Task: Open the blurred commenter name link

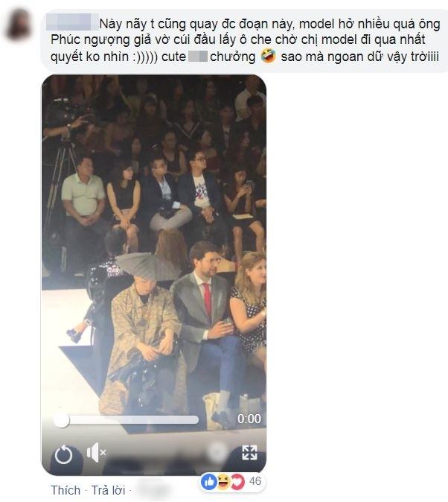Action: pyautogui.click(x=73, y=22)
